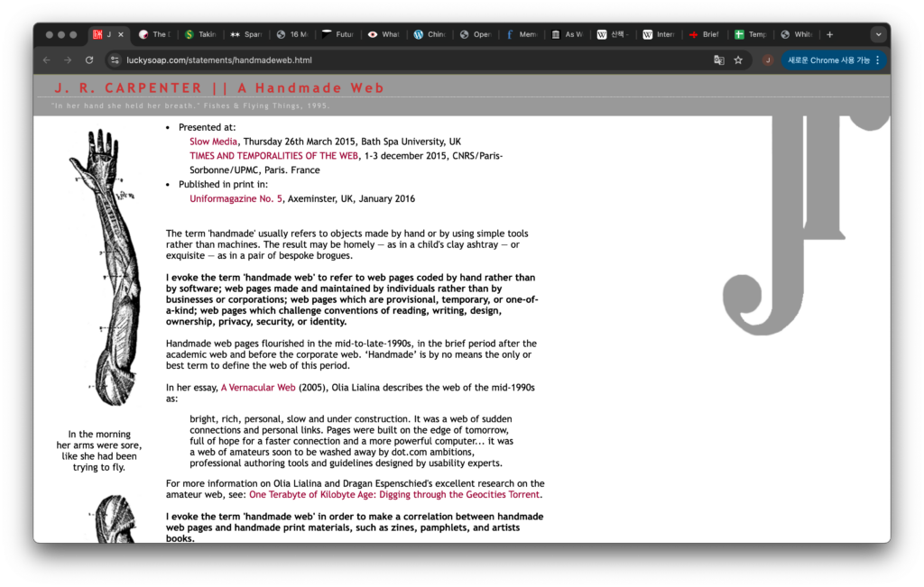Viewport: 924px width, 587px height.
Task: Expand the tab search dropdown arrow
Action: (878, 34)
